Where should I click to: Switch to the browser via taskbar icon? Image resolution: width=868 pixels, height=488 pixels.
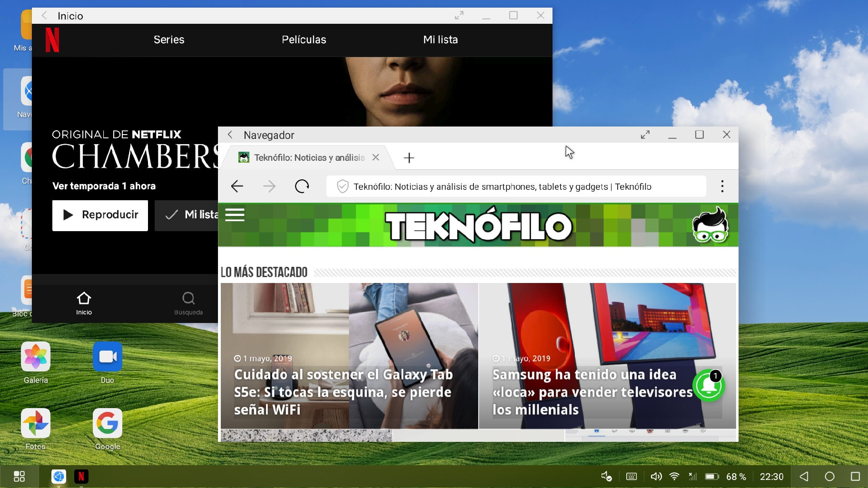pos(59,477)
